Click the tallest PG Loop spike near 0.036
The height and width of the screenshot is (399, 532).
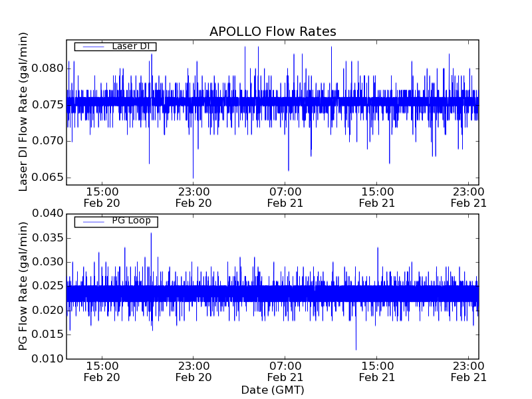click(x=151, y=234)
